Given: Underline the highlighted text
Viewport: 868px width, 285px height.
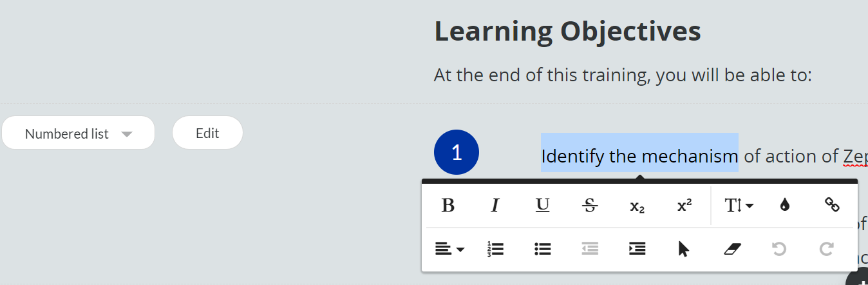Looking at the screenshot, I should pyautogui.click(x=543, y=206).
